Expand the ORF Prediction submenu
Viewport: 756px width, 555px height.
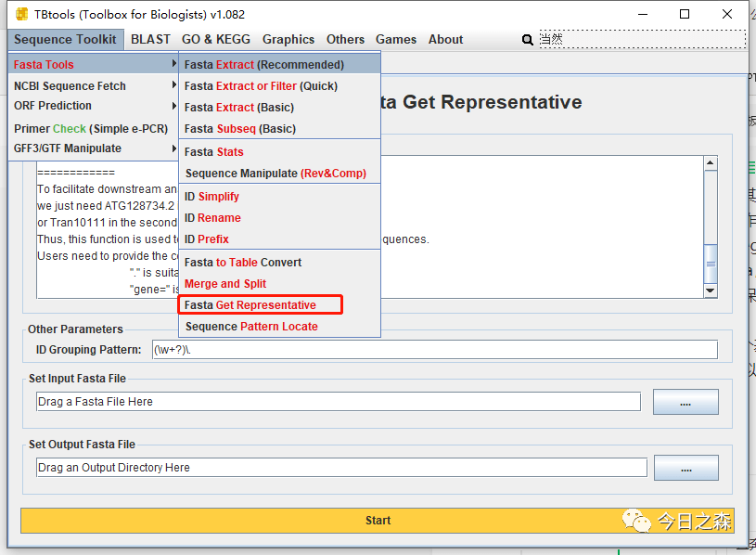click(x=94, y=106)
